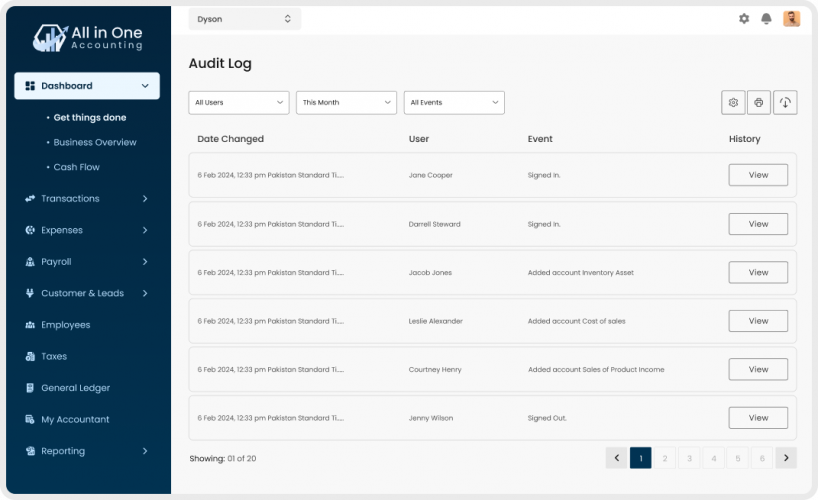Image resolution: width=818 pixels, height=500 pixels.
Task: Go to page 5
Action: coord(738,458)
